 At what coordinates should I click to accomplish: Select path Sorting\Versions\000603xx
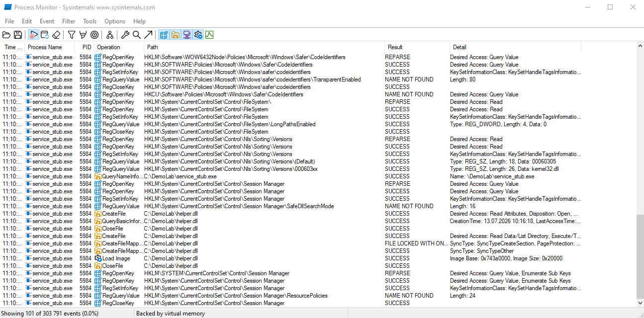click(x=231, y=169)
